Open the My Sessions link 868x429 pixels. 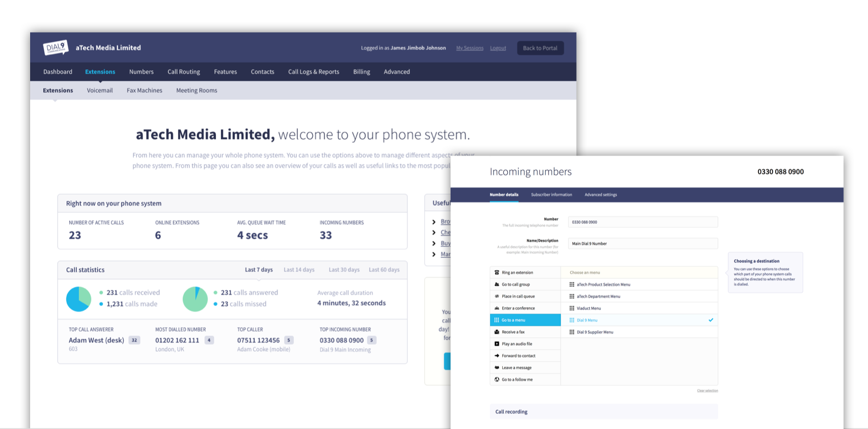(470, 48)
